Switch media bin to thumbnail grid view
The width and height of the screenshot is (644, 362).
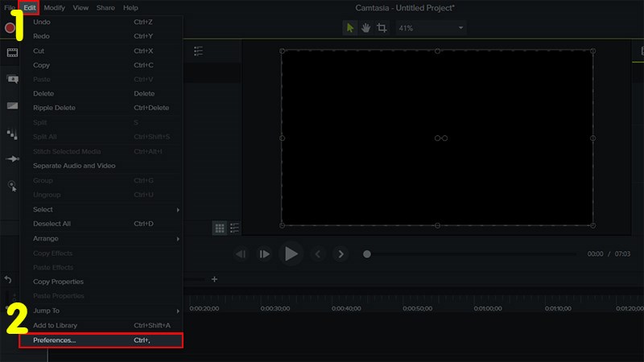(219, 228)
